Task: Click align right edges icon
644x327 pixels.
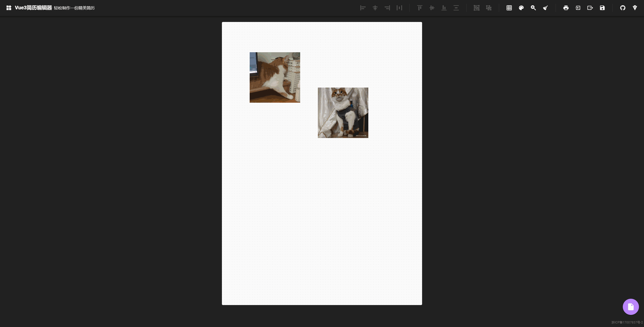Action: (387, 8)
